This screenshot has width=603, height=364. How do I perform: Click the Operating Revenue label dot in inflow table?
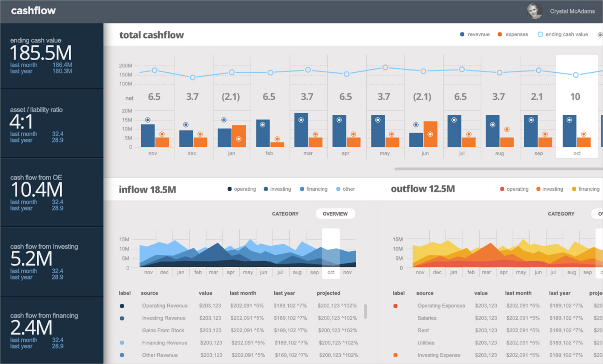click(x=122, y=306)
